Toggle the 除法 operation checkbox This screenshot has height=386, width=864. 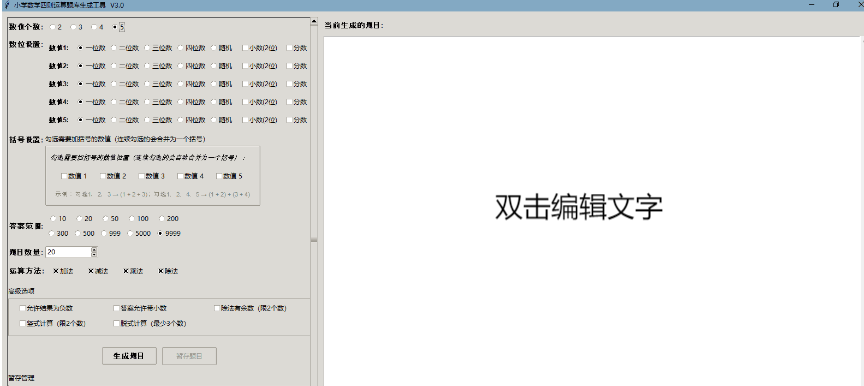[161, 271]
